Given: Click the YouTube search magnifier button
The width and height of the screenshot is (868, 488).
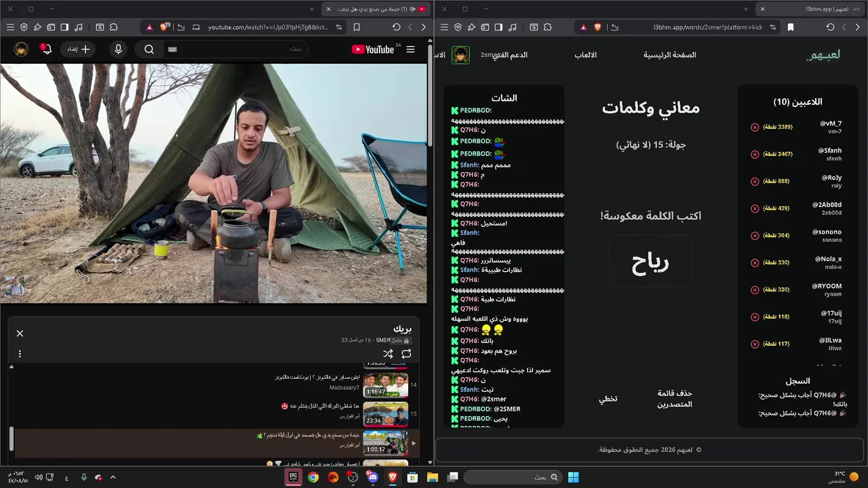Looking at the screenshot, I should pos(149,49).
